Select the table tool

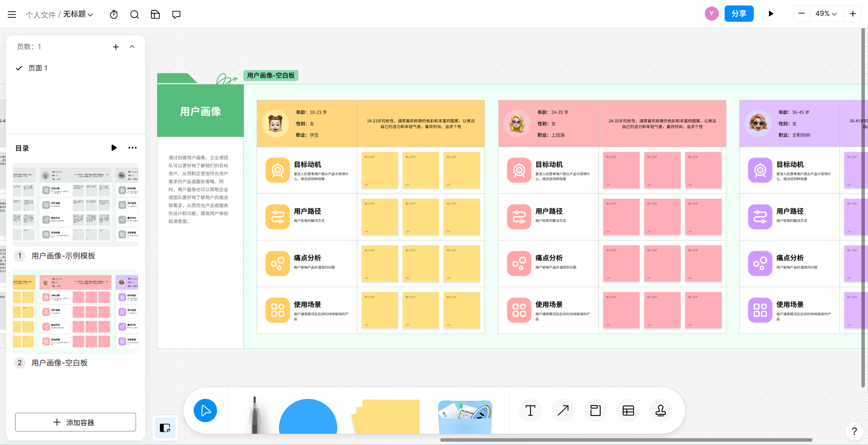pyautogui.click(x=628, y=411)
